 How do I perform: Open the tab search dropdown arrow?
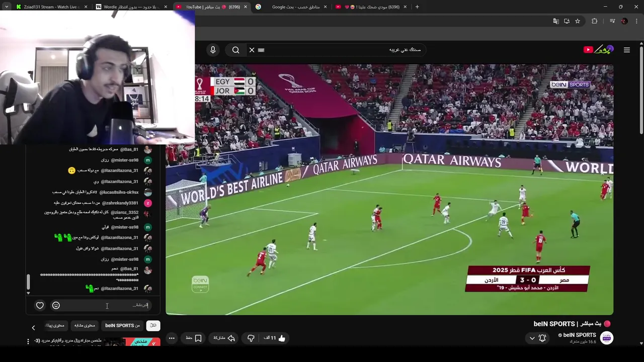pyautogui.click(x=7, y=7)
